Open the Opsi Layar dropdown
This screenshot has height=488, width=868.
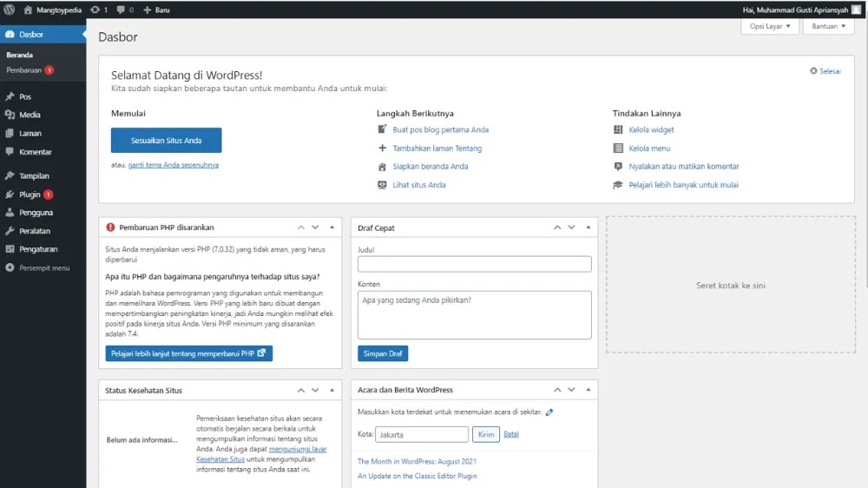coord(770,26)
